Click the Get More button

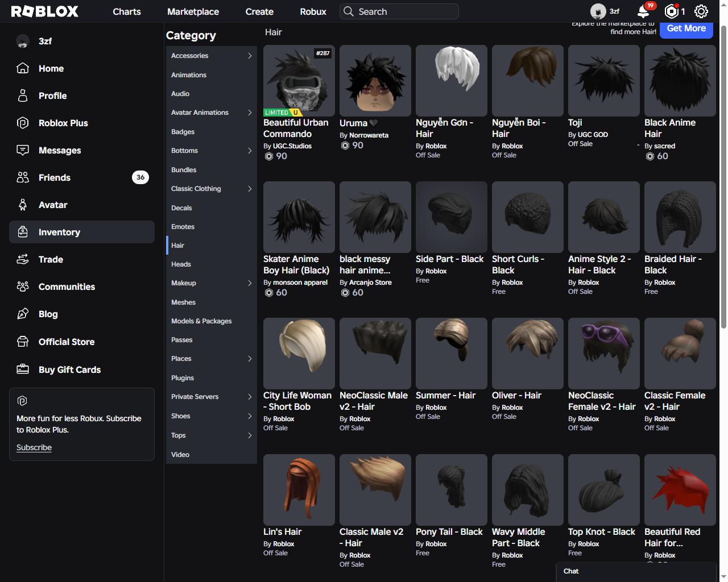pos(686,29)
